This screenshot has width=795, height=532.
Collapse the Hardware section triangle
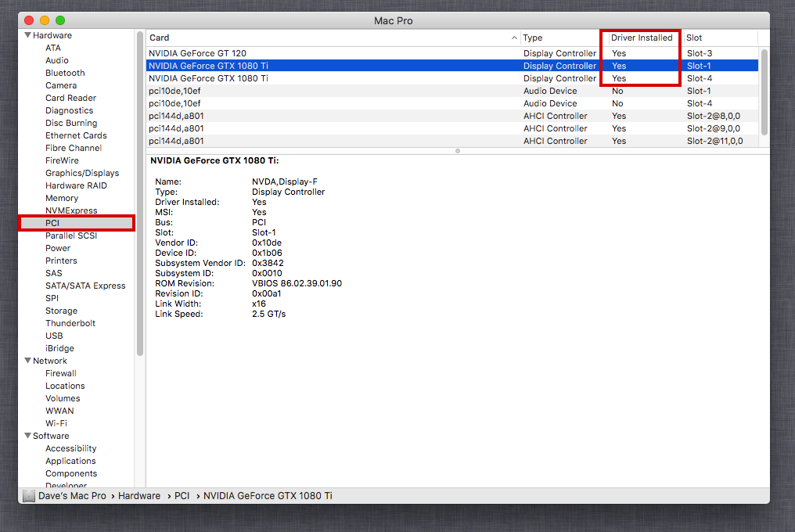(x=28, y=35)
